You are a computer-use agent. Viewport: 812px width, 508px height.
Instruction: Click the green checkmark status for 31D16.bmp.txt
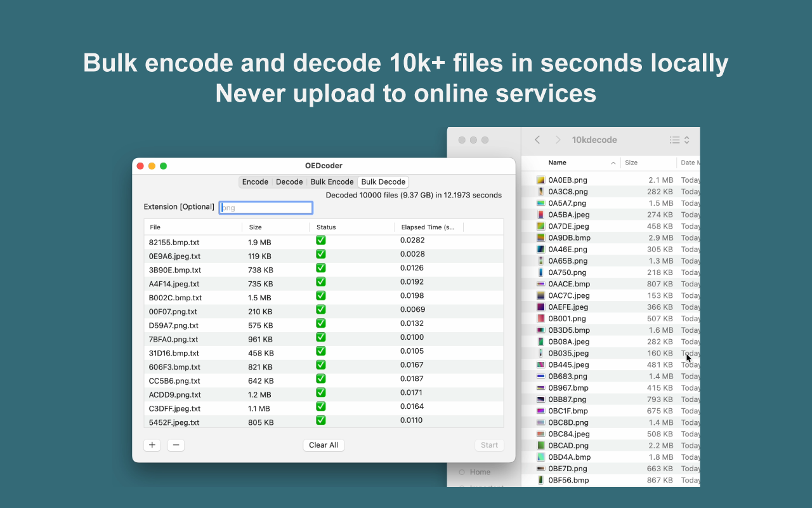tap(321, 351)
